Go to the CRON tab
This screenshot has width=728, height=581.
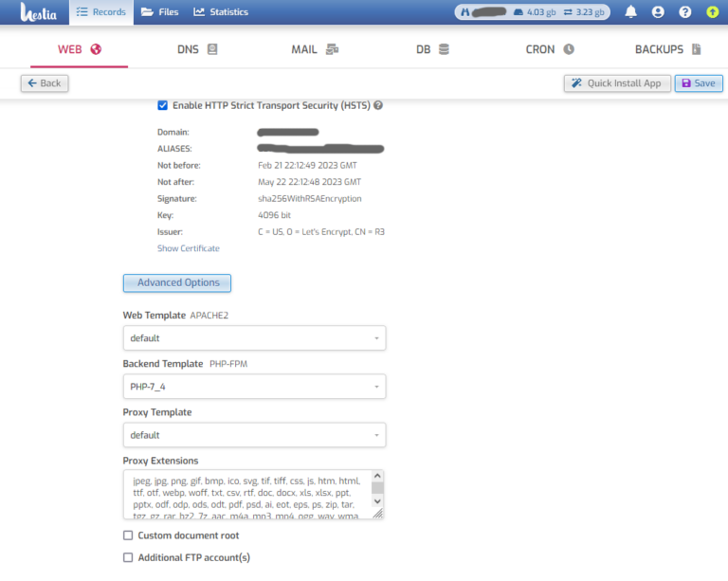click(550, 49)
